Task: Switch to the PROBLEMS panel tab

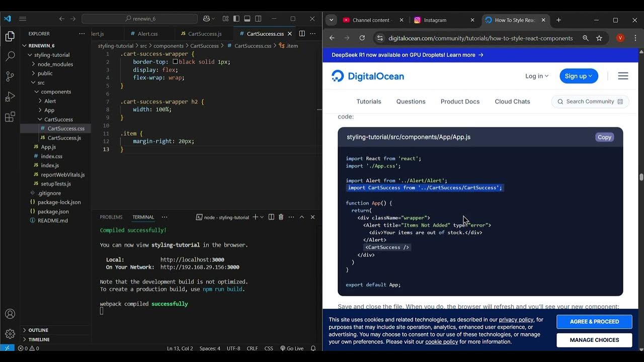Action: click(x=111, y=217)
